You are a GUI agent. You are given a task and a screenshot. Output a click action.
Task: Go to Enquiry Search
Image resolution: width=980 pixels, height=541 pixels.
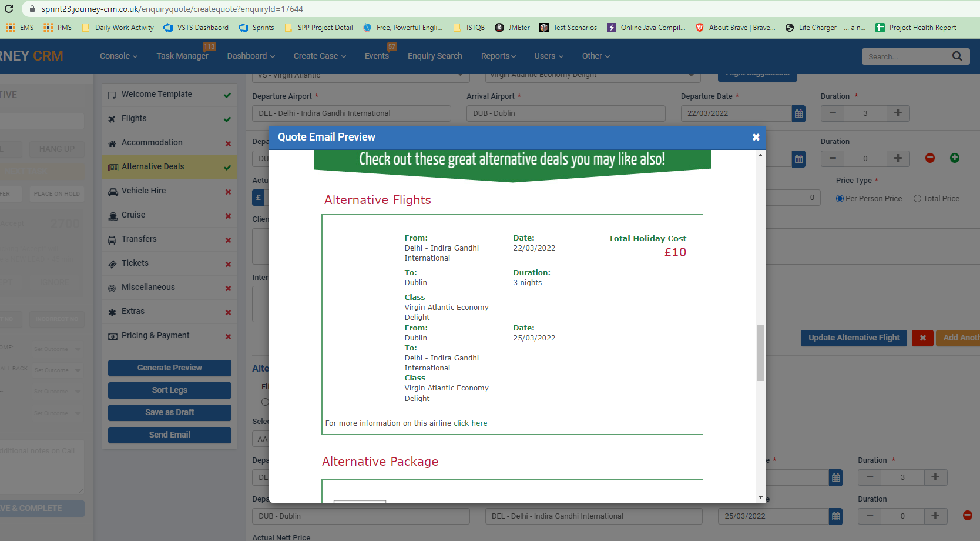435,56
